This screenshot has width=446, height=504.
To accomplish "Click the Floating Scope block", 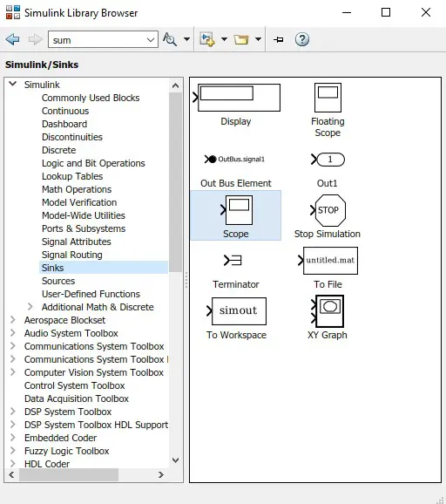I will pyautogui.click(x=328, y=98).
